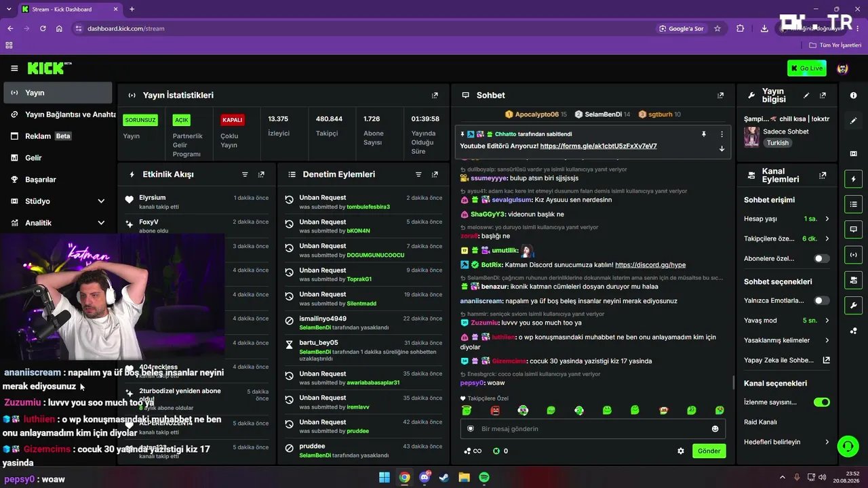
Task: Pop out the Yayın bilgisi panel
Action: (x=823, y=96)
